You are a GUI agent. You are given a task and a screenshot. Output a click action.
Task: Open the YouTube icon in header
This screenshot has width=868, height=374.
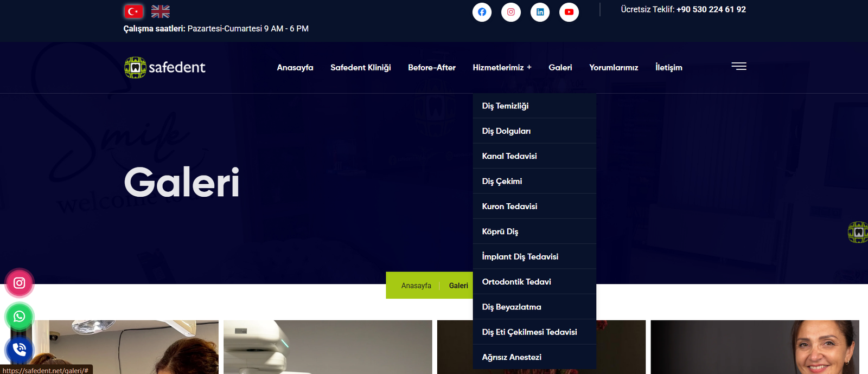(569, 12)
